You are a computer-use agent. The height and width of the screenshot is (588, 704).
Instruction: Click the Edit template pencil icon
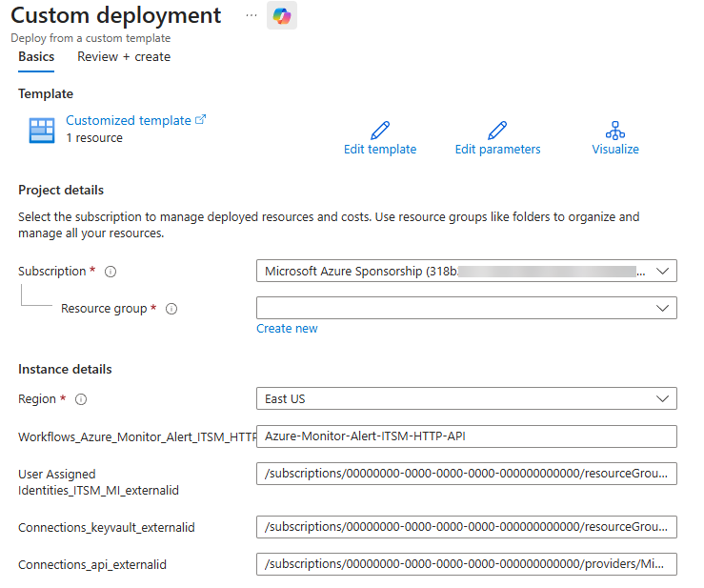pos(380,131)
